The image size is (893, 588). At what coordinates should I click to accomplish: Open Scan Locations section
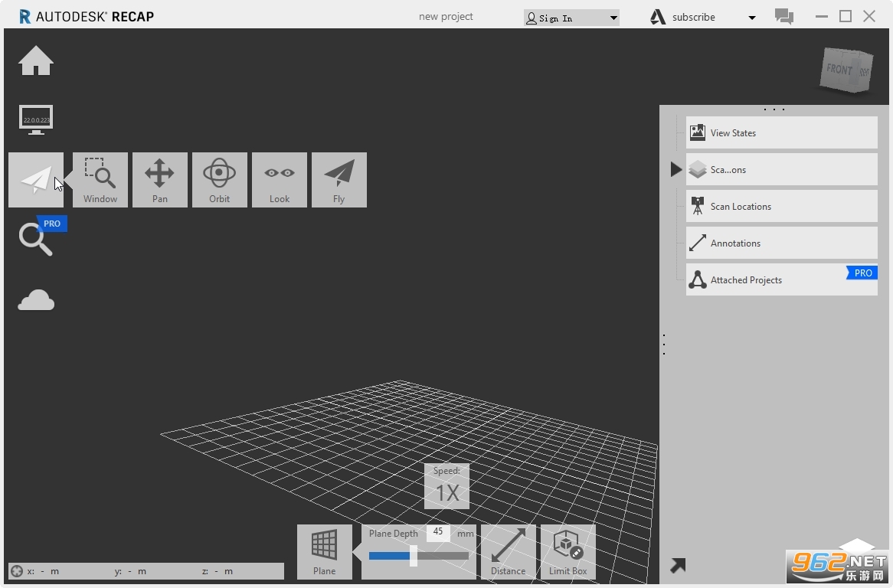(781, 206)
